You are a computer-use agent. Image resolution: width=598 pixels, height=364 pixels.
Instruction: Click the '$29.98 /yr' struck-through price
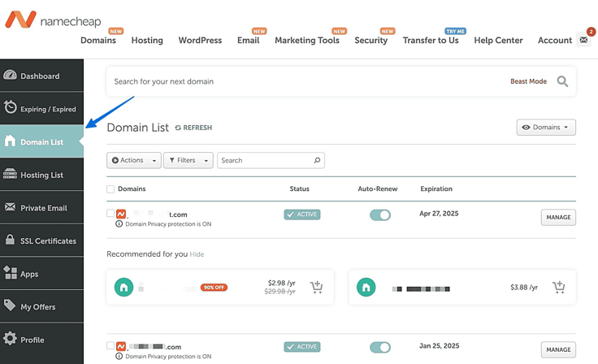coord(280,292)
